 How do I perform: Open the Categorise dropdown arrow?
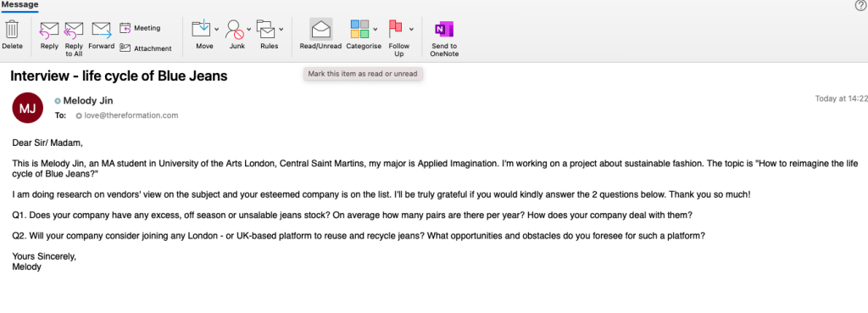[376, 29]
